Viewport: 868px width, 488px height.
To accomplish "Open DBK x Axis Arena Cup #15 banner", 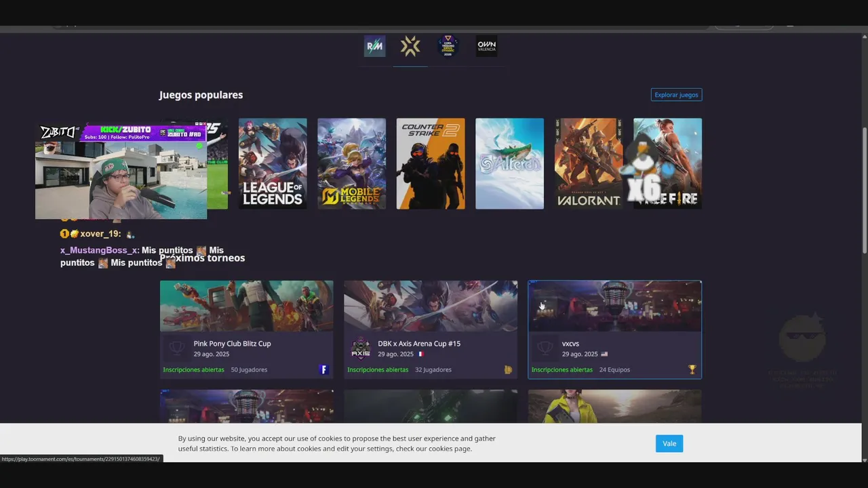I will click(x=431, y=306).
